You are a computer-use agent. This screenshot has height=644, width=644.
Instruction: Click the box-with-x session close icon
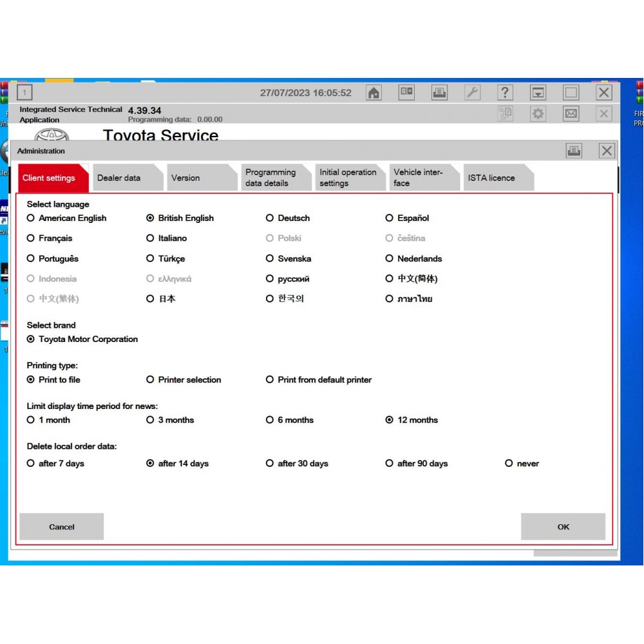(407, 92)
